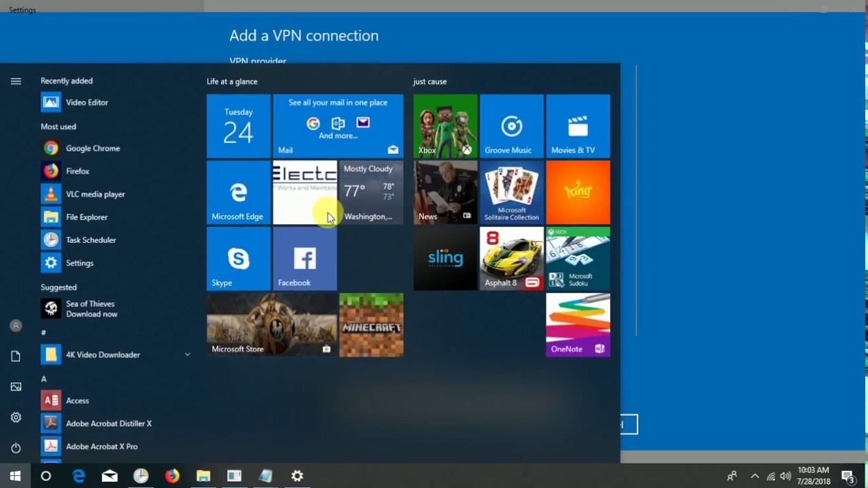868x488 pixels.
Task: Open the Skype tile
Action: coord(239,259)
